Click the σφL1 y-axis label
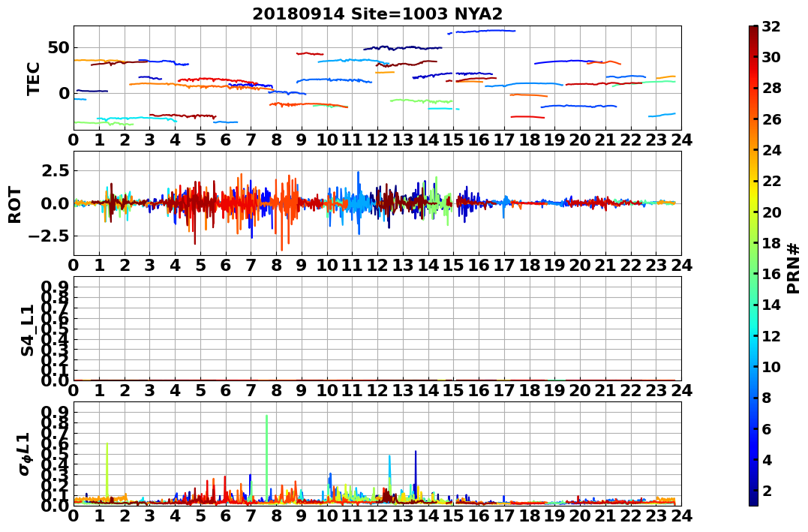Screen dimensions: 808x532 point(26,454)
